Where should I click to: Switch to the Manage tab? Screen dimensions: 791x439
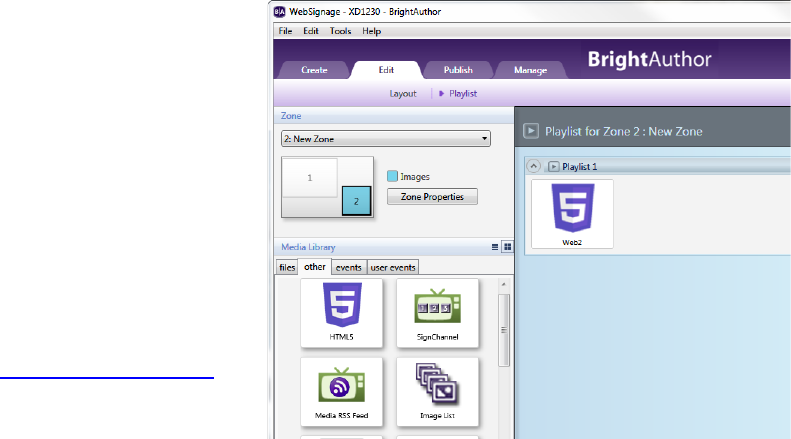pos(530,70)
